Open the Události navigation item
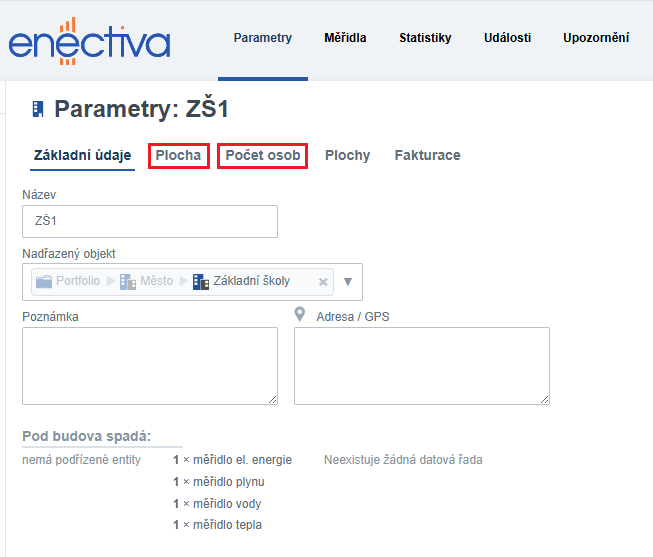The width and height of the screenshot is (653, 557). [x=505, y=38]
